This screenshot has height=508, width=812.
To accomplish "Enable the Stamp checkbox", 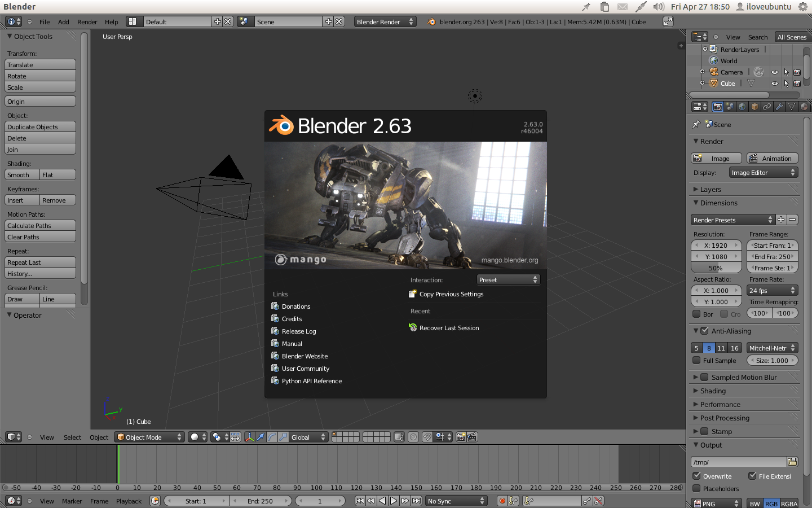I will [x=704, y=431].
